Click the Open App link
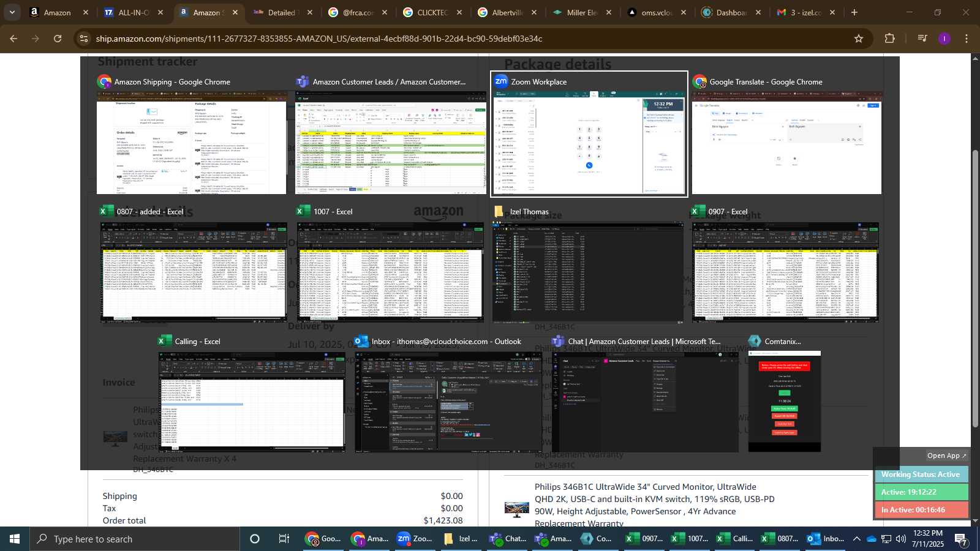This screenshot has width=980, height=551. 946,455
